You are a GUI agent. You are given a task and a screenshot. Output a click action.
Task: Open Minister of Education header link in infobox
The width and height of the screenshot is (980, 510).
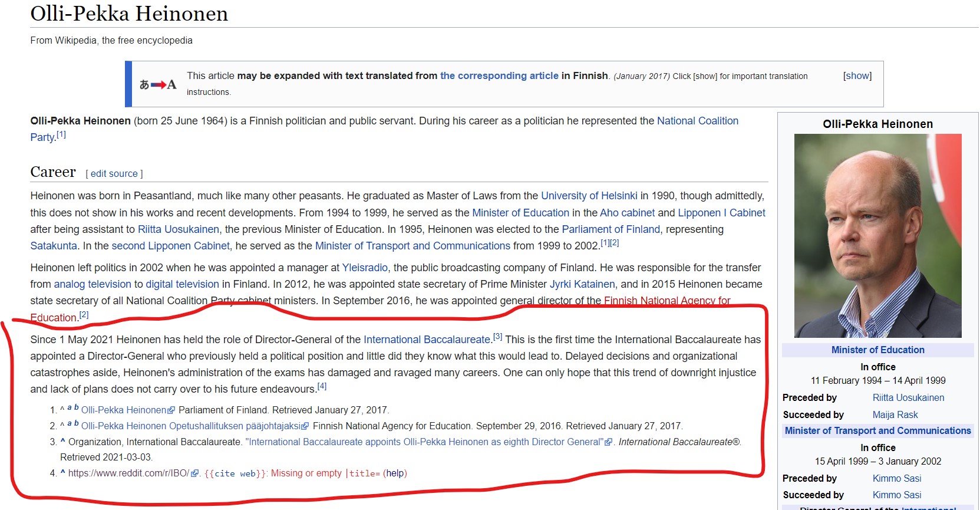(x=878, y=350)
